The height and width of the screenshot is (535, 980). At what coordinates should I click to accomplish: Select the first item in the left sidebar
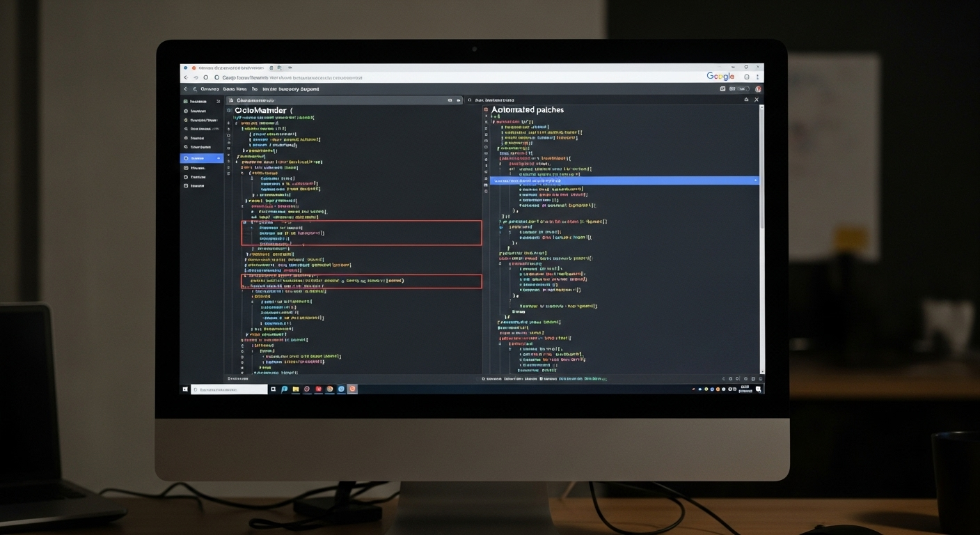click(198, 101)
